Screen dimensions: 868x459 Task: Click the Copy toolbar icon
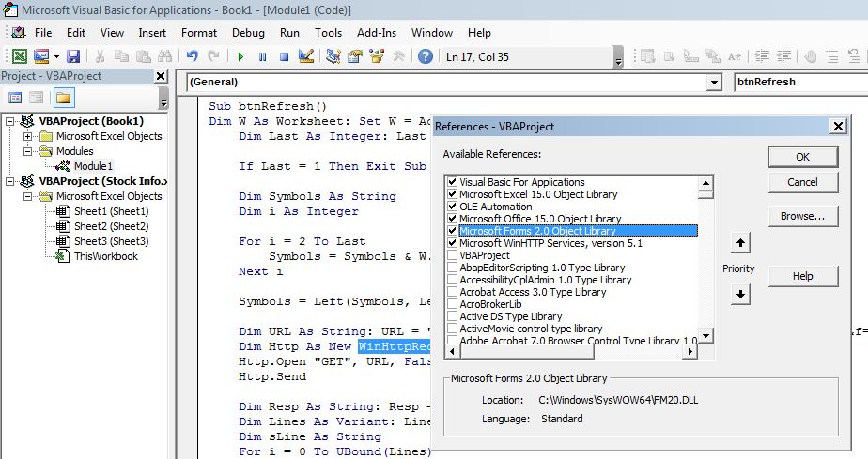point(121,56)
